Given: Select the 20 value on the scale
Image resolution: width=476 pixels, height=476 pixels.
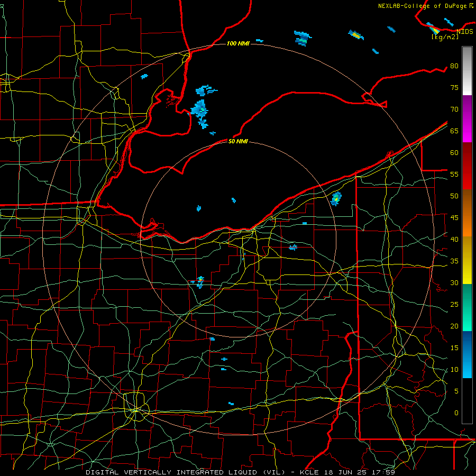Looking at the screenshot, I should click(454, 326).
